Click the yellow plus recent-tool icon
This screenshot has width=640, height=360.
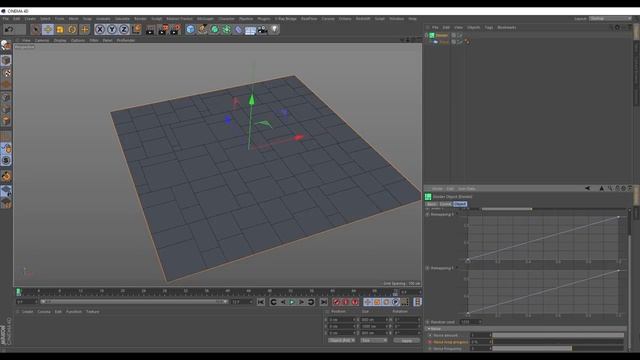84,29
